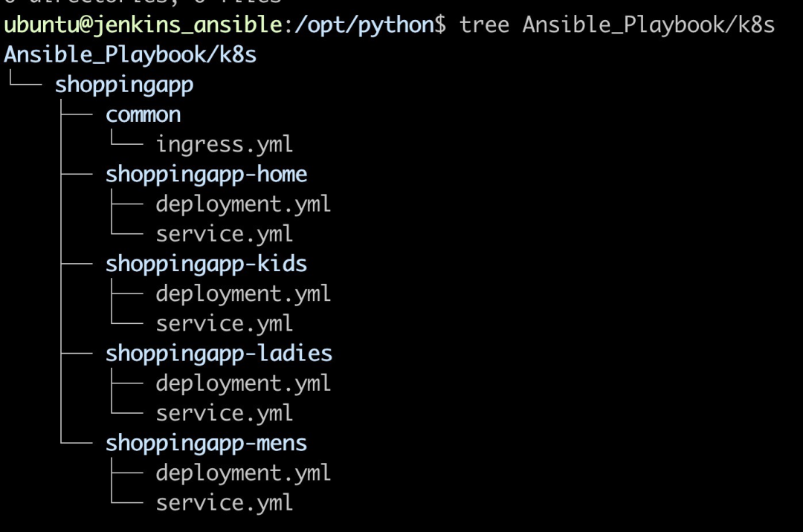Click service.yml under shoppingapp-kids
The width and height of the screenshot is (803, 532).
[225, 324]
